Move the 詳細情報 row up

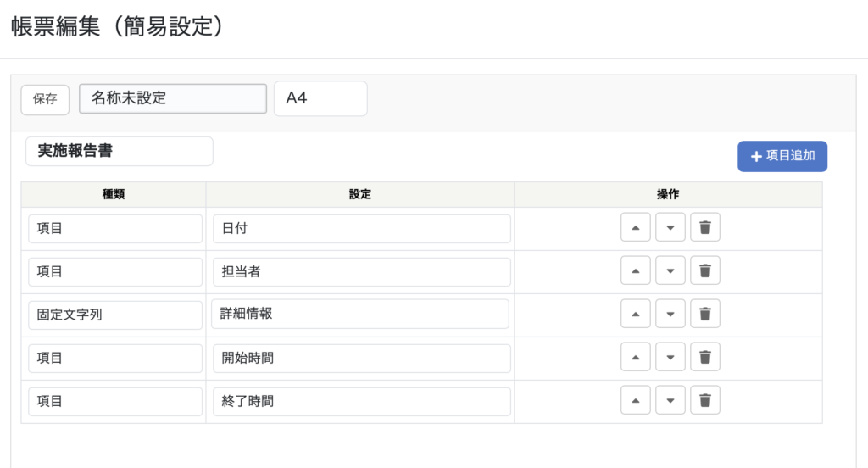pos(636,314)
